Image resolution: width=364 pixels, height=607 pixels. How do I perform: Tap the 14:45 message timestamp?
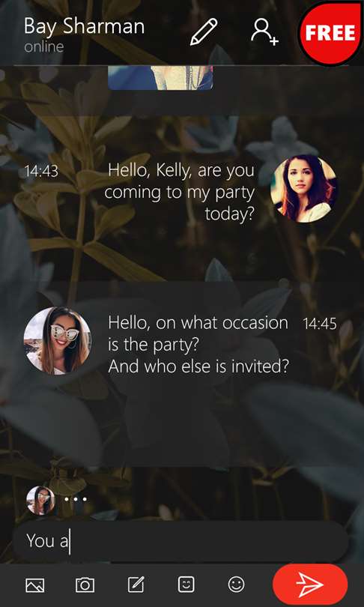[320, 324]
